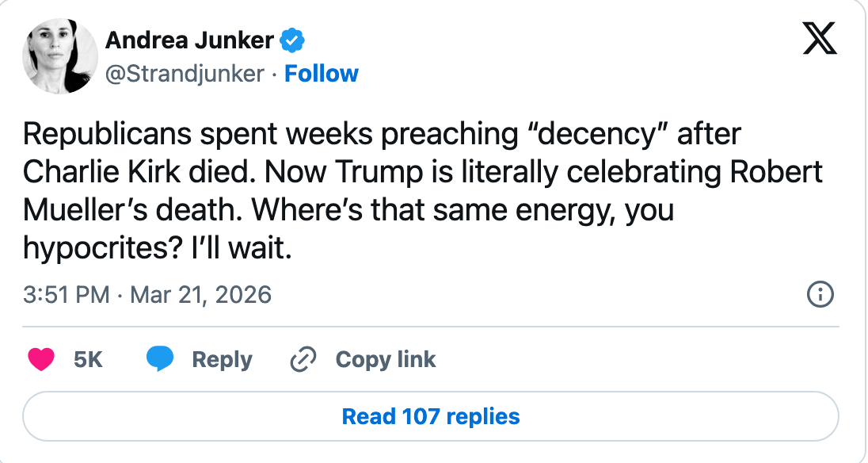Viewport: 868px width, 463px height.
Task: Open the 3:51 PM timestamp link
Action: pos(67,296)
